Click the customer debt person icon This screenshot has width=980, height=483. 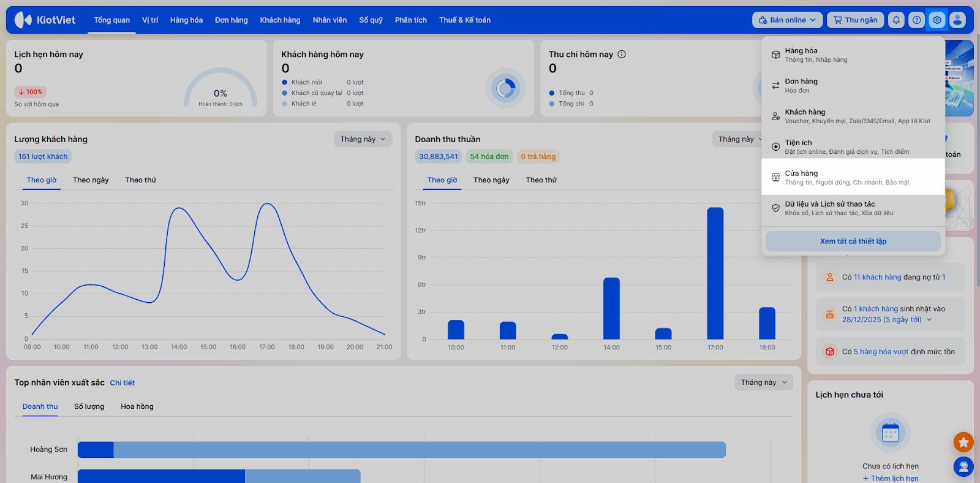[830, 277]
